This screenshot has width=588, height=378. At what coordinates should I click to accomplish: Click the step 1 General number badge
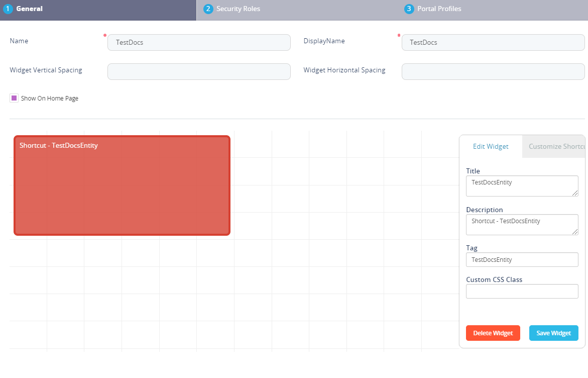8,9
